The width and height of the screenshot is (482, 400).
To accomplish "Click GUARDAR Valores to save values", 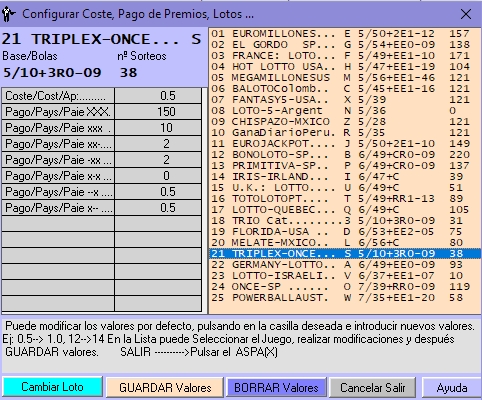I will 165,388.
